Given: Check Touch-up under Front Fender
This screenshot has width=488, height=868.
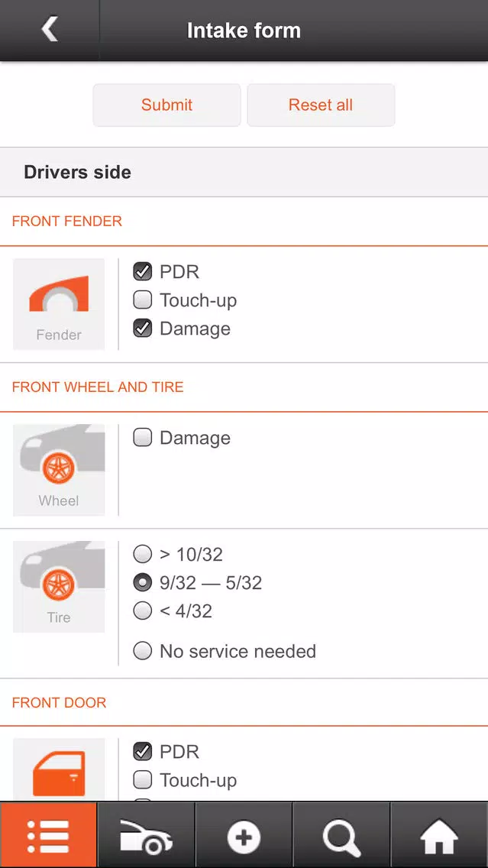Looking at the screenshot, I should (143, 300).
